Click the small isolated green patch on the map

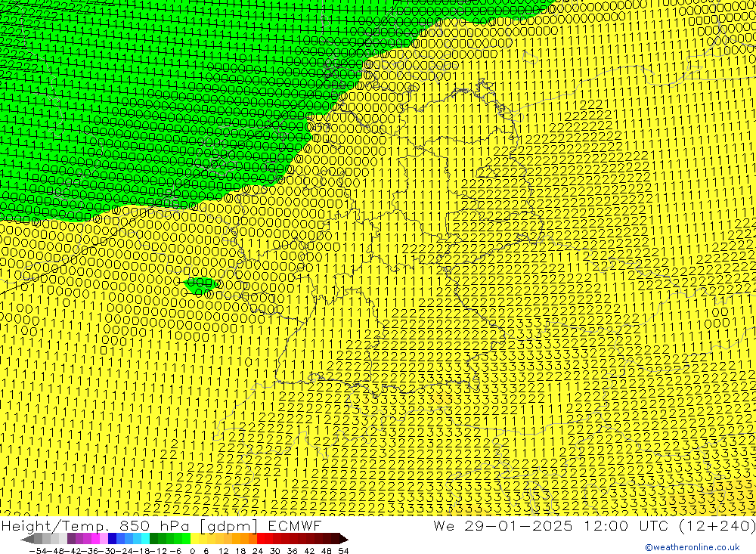pyautogui.click(x=202, y=284)
